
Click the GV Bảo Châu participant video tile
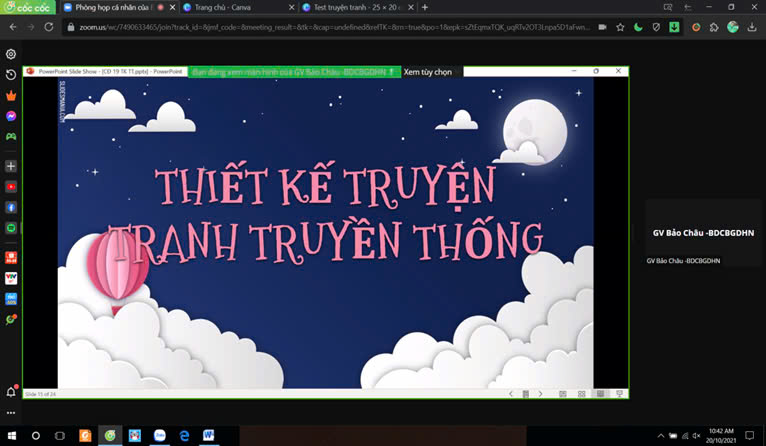click(x=703, y=233)
